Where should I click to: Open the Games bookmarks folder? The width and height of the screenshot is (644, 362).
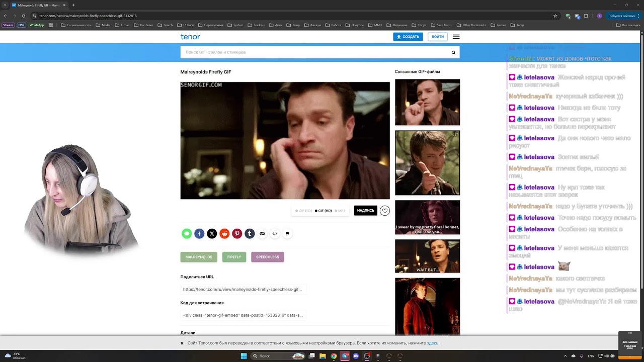[x=498, y=25]
